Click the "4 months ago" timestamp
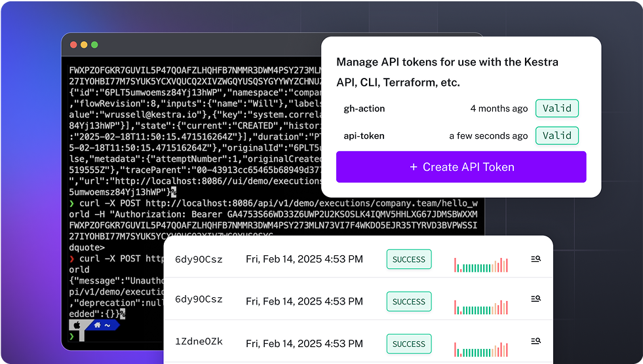 tap(499, 109)
